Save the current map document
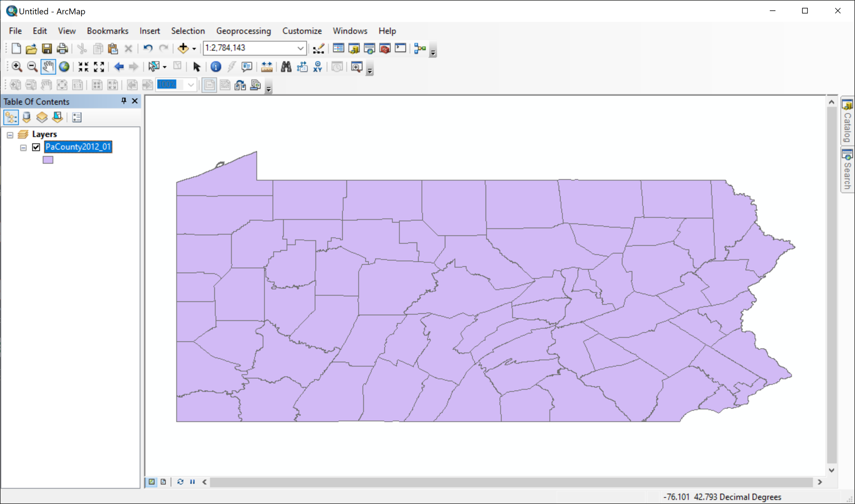Image resolution: width=855 pixels, height=504 pixels. [47, 49]
